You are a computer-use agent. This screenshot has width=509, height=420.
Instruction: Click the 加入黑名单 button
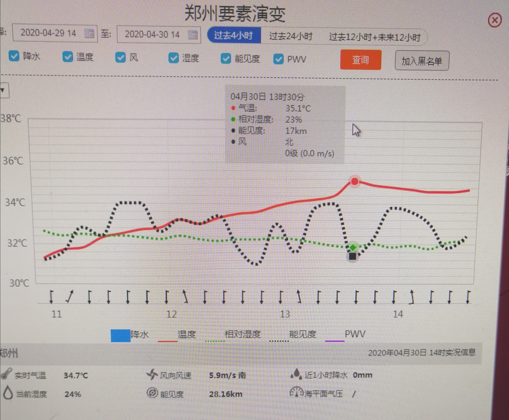(422, 61)
